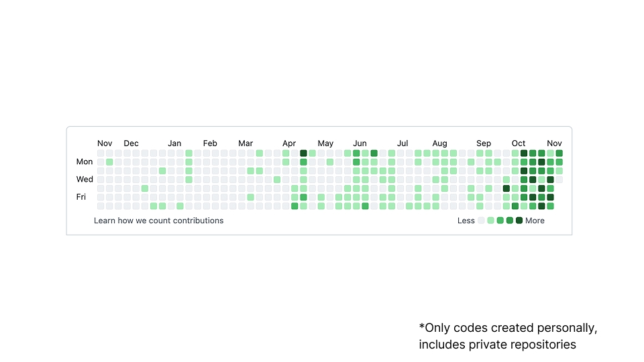The width and height of the screenshot is (644, 362).
Task: Select the light green legend swatch, second in scale
Action: [x=490, y=221]
